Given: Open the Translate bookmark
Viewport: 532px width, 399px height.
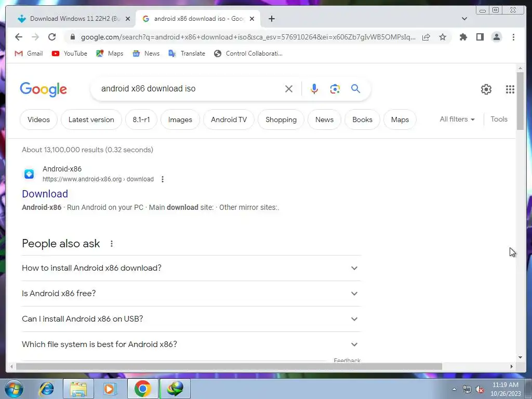Looking at the screenshot, I should 187,54.
